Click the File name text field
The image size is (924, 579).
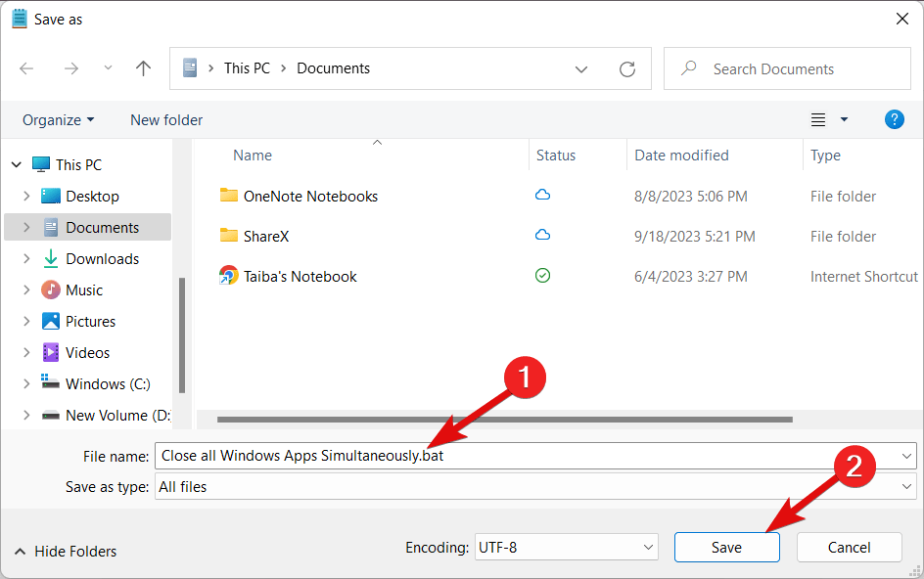529,456
